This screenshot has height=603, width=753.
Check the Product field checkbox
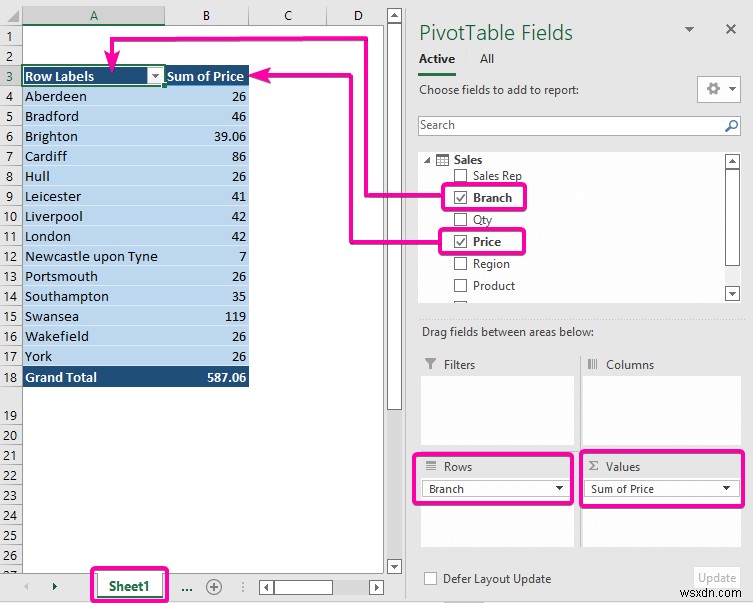pyautogui.click(x=460, y=286)
